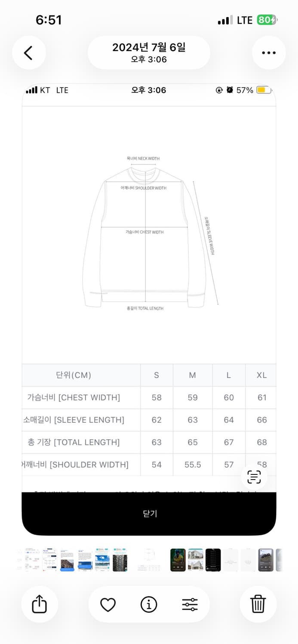Open the photo info panel
The image size is (298, 644).
click(148, 604)
